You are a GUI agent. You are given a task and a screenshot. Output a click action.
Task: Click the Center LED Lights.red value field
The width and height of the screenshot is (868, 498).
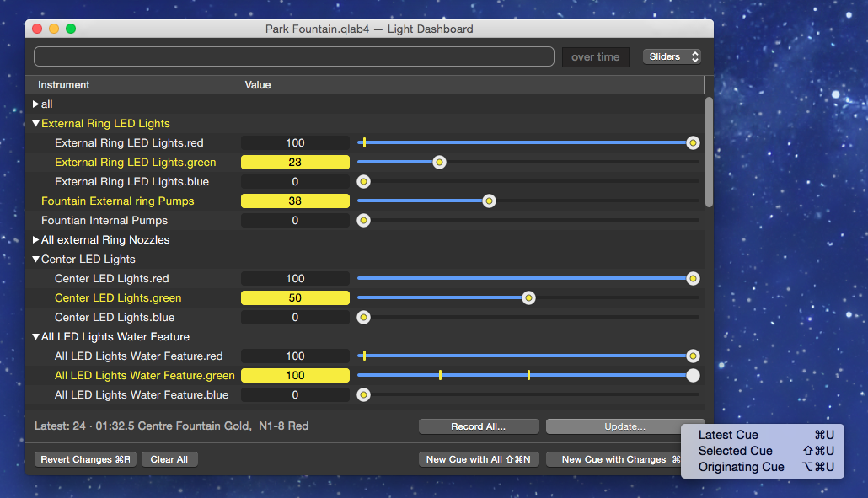coord(295,278)
